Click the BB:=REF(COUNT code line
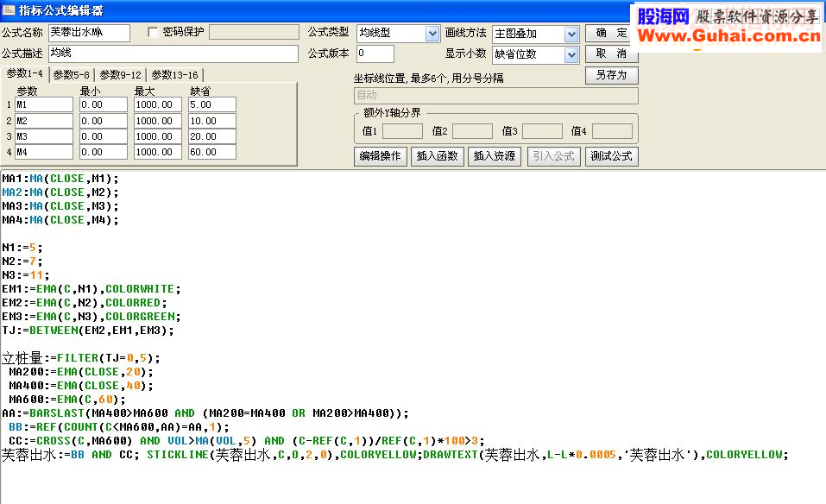Screen dimensions: 826x504 119,427
